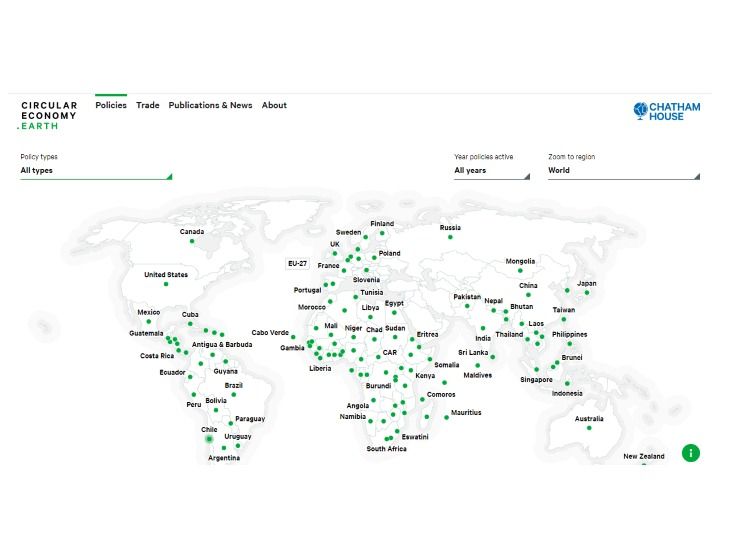
Task: Go to Publications & News page
Action: point(210,105)
